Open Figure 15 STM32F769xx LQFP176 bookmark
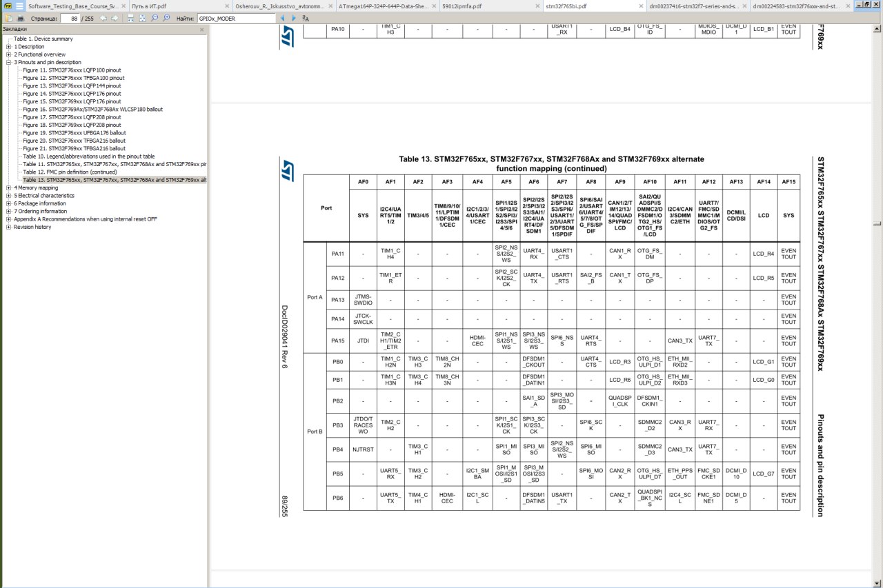This screenshot has width=883, height=588. click(x=71, y=101)
